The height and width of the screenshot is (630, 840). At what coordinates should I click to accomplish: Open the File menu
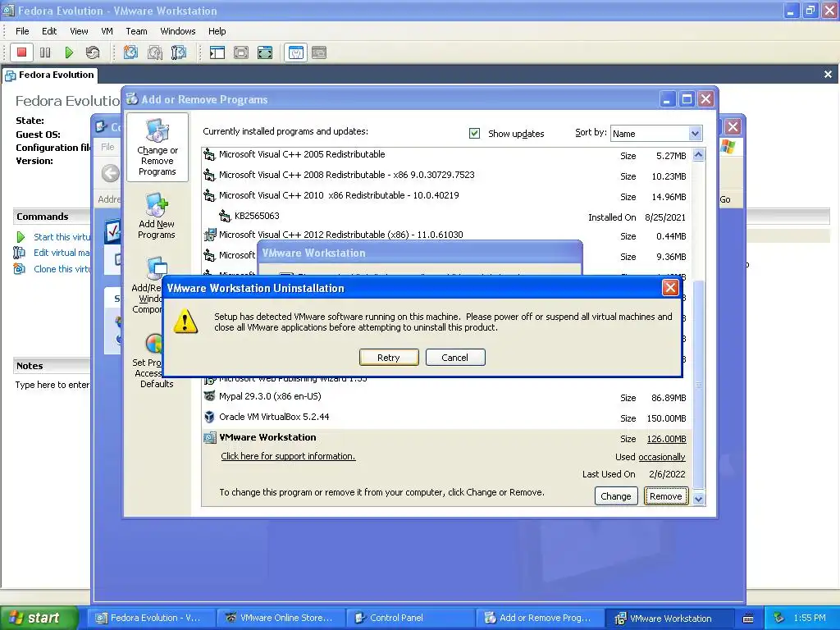[x=22, y=31]
